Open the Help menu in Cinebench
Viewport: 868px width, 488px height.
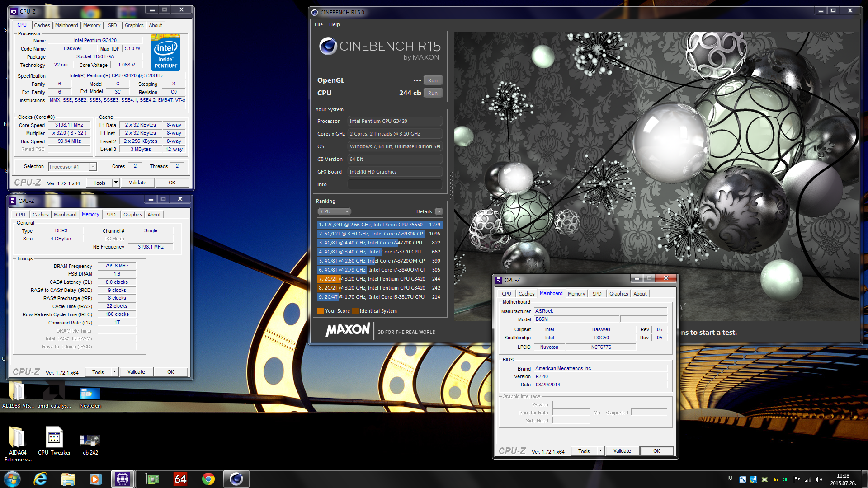coord(334,24)
